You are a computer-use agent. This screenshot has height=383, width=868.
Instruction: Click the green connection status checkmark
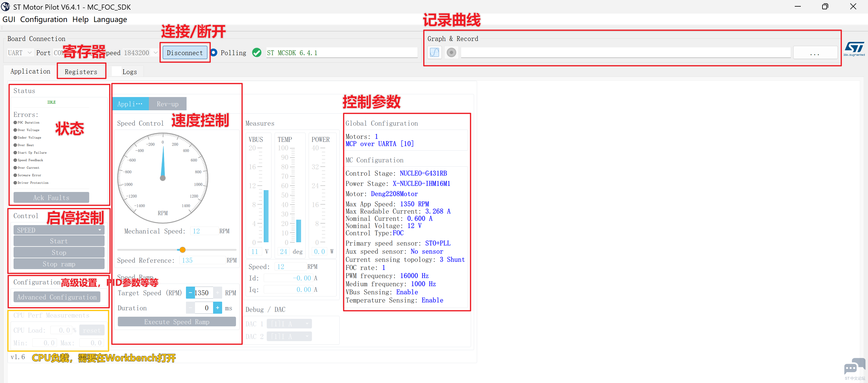coord(257,52)
